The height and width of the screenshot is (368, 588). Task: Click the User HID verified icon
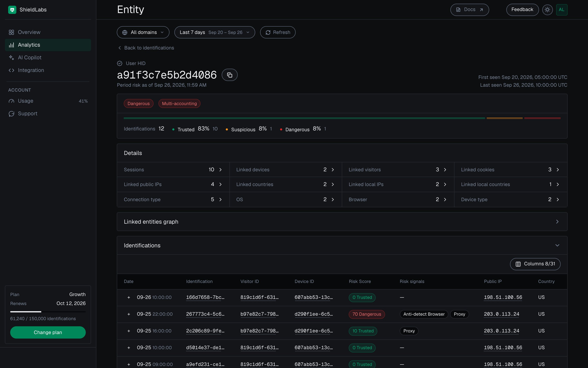[120, 63]
